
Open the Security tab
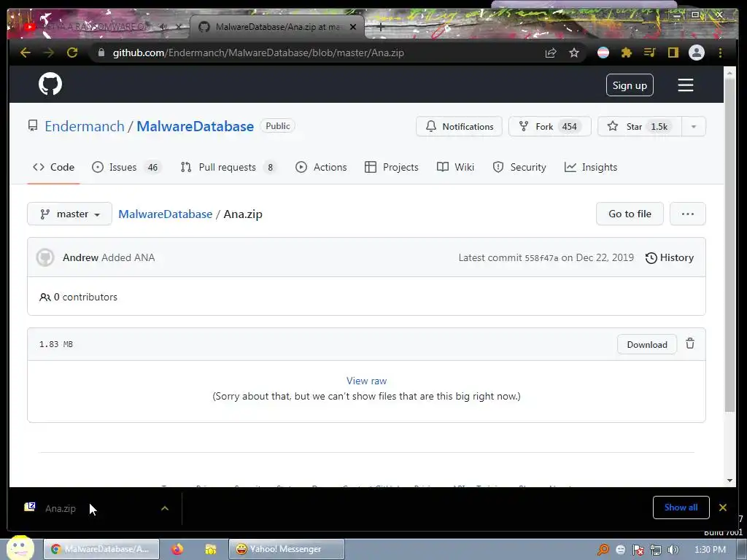point(519,167)
